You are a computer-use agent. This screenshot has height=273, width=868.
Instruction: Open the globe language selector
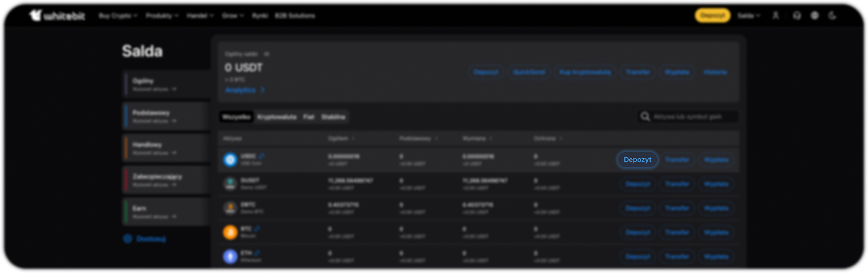pos(814,16)
